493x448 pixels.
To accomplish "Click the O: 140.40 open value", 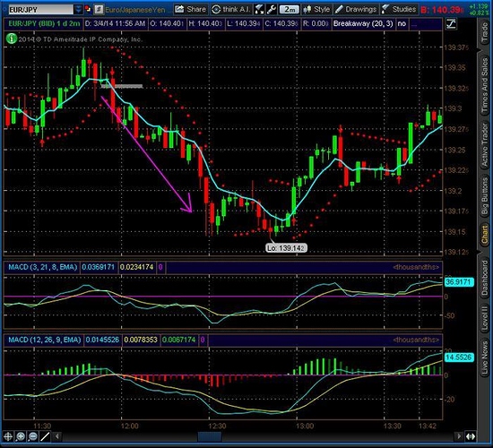I will click(x=167, y=23).
